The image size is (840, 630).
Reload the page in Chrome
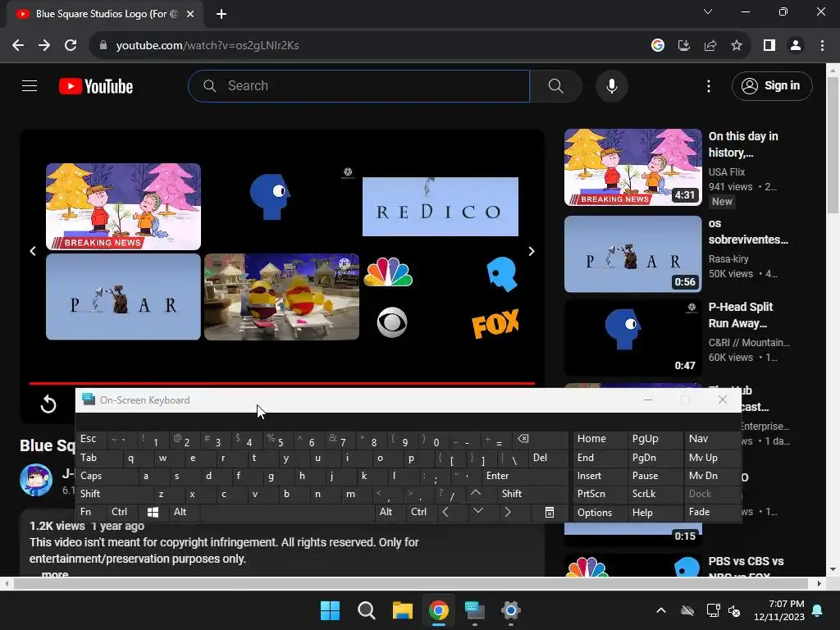pyautogui.click(x=71, y=46)
